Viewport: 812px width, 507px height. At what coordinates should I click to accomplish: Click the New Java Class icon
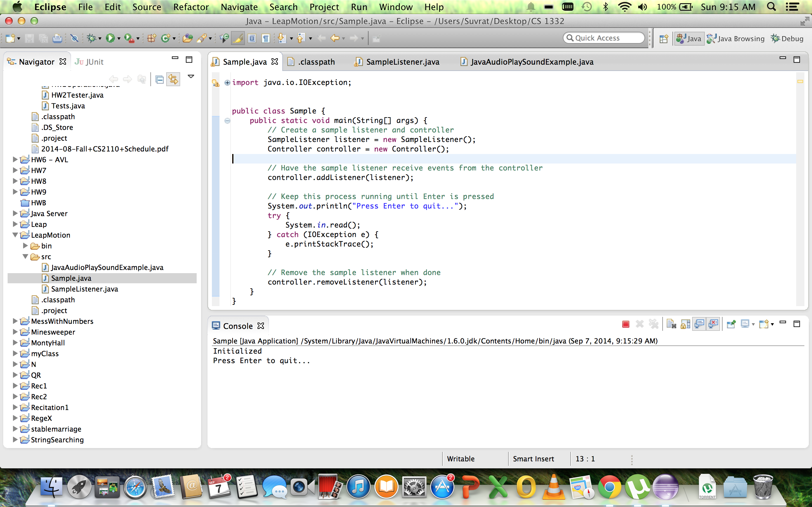(166, 38)
